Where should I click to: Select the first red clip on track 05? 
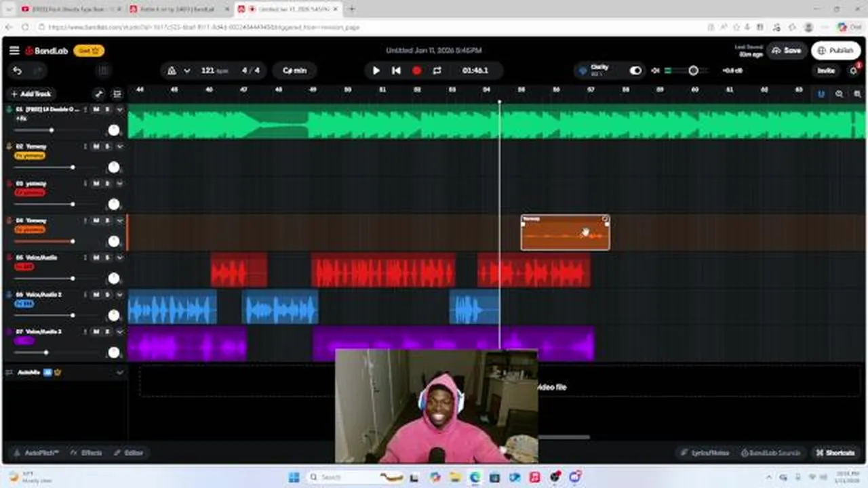tap(239, 270)
